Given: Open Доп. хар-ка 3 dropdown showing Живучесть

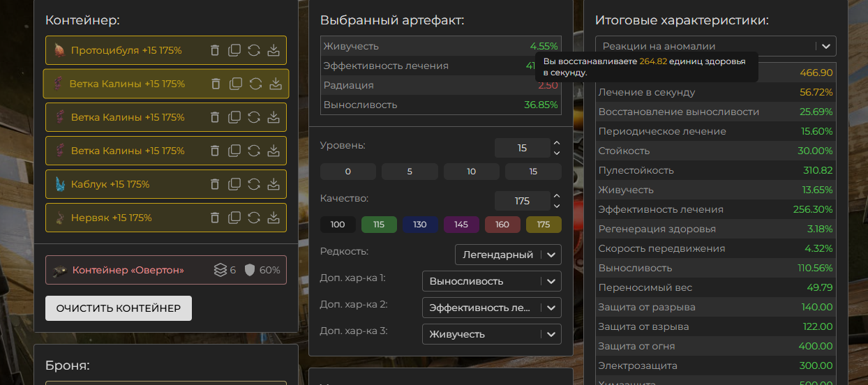Looking at the screenshot, I should [x=491, y=334].
